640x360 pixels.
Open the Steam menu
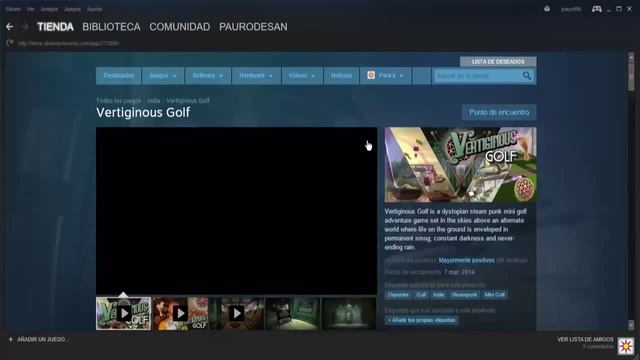[x=13, y=9]
